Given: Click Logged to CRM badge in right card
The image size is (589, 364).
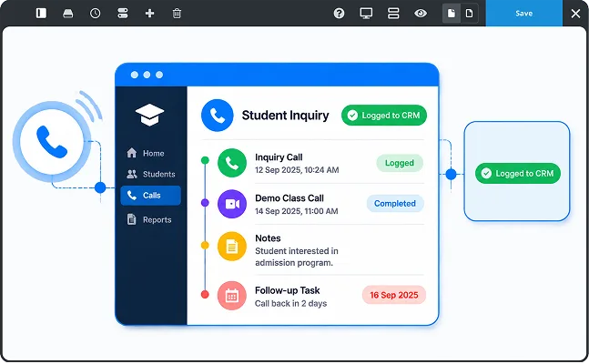Looking at the screenshot, I should 518,173.
